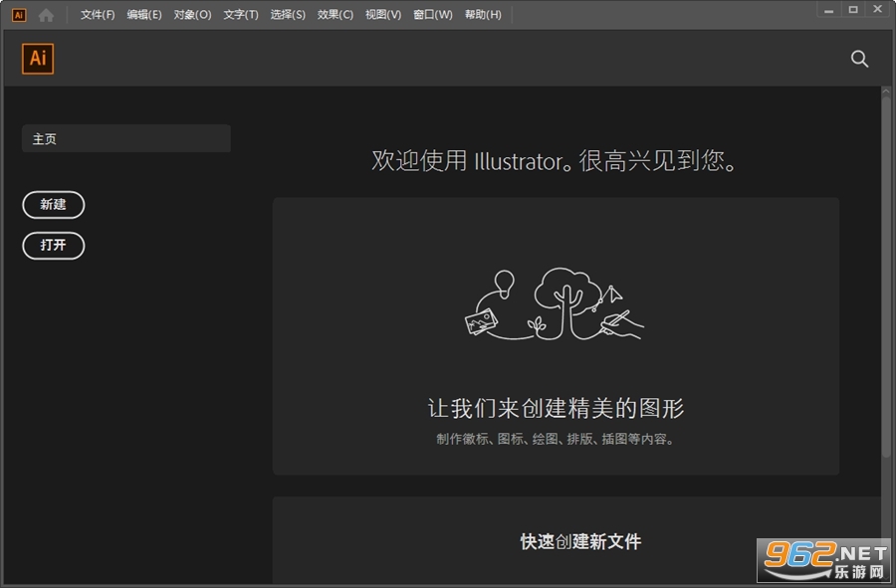
Task: Open the 效果(C) menu
Action: tap(335, 15)
